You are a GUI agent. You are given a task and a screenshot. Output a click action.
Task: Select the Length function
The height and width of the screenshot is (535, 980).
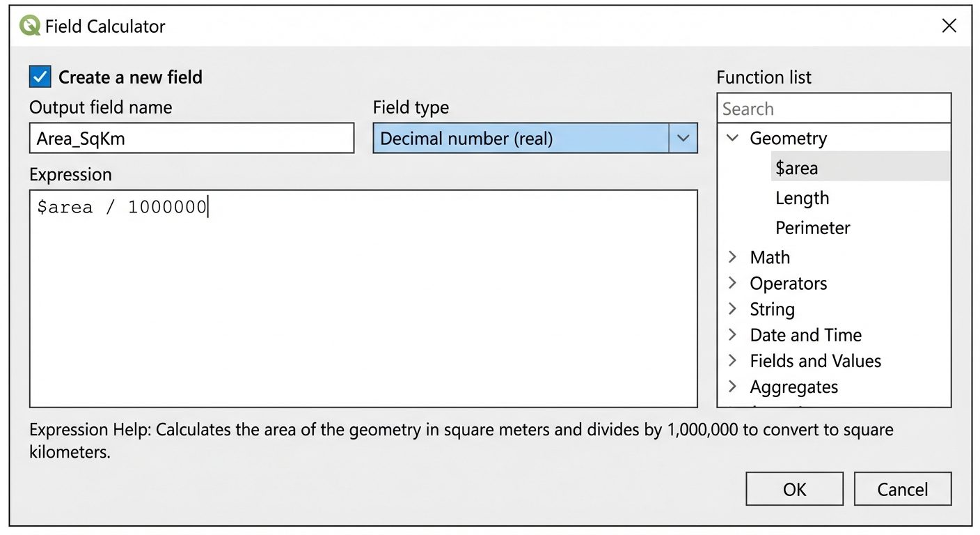tap(802, 198)
